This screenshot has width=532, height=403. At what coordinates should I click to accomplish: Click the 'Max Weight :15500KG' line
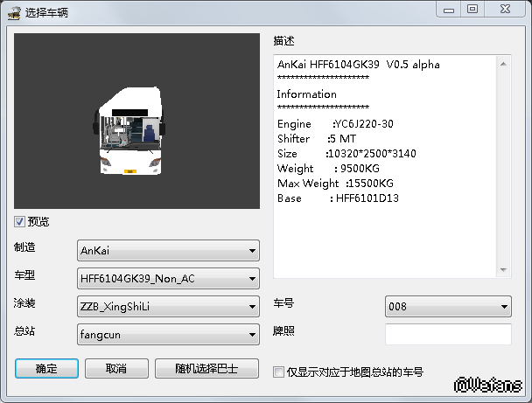335,184
